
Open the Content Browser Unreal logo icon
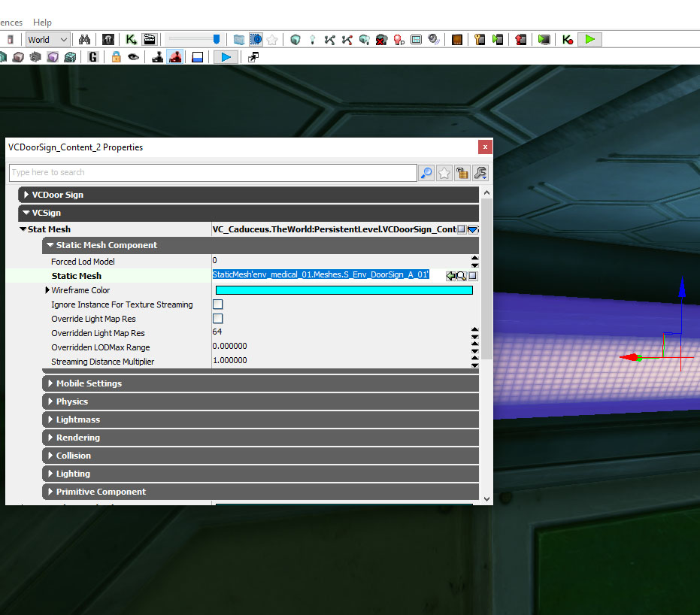(x=108, y=40)
